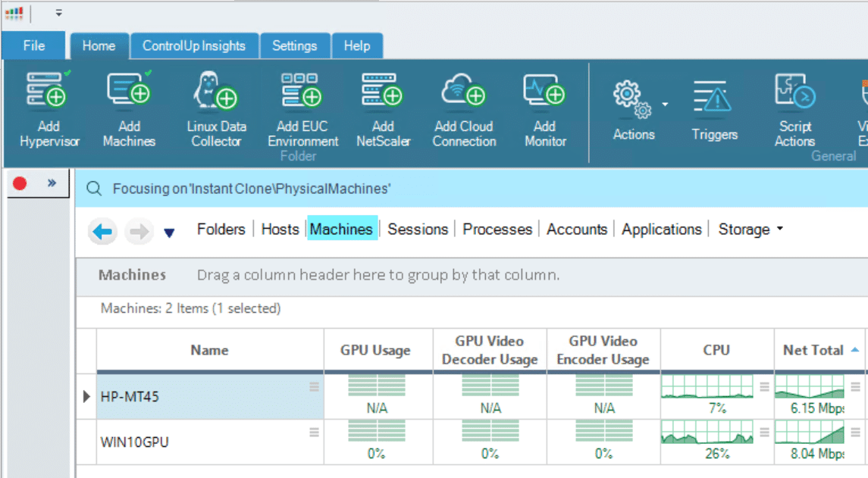Image resolution: width=868 pixels, height=478 pixels.
Task: Select the Machines view
Action: point(342,229)
